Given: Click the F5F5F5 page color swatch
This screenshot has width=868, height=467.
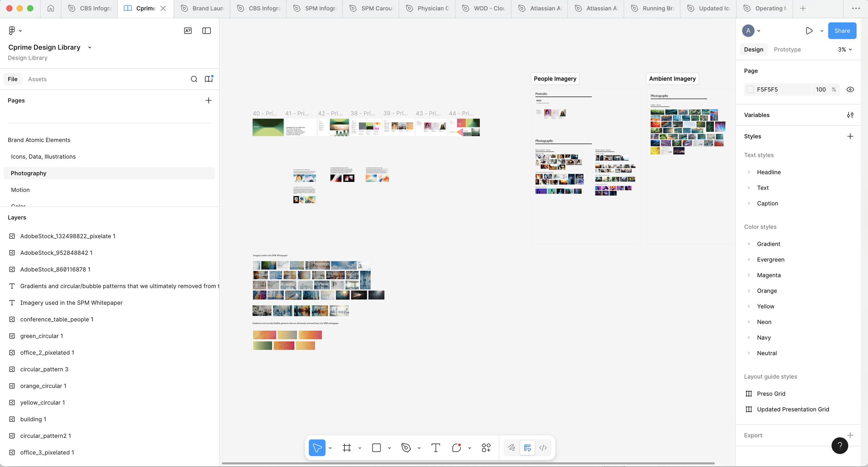Looking at the screenshot, I should coord(750,90).
